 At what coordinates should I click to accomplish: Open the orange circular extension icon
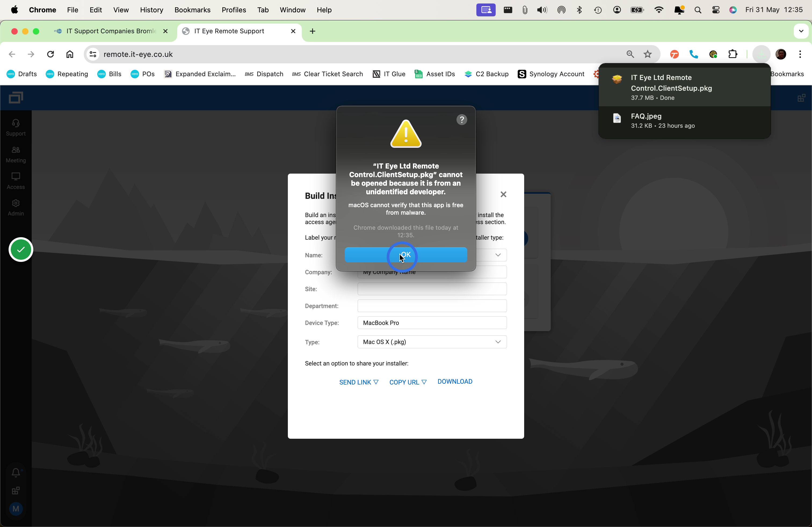coord(674,54)
